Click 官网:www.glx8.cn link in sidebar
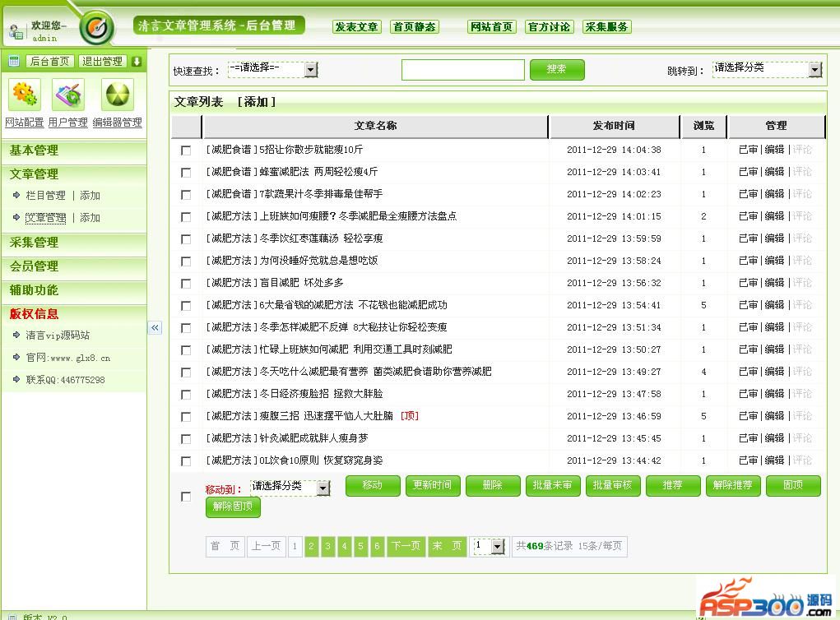The image size is (840, 620). point(68,358)
